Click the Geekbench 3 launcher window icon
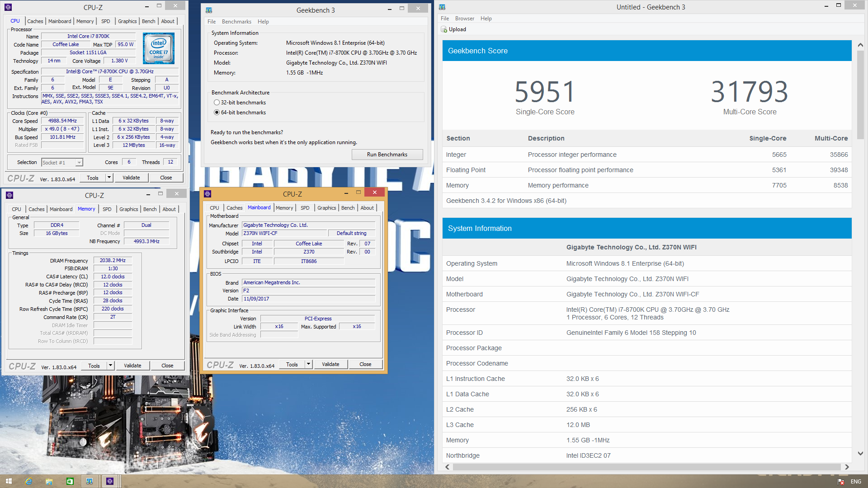Viewport: 868px width, 488px height. (209, 10)
